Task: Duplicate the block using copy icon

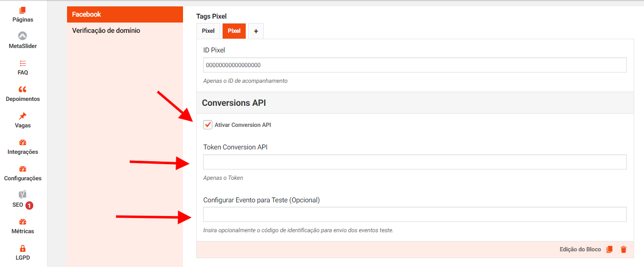Action: (609, 249)
